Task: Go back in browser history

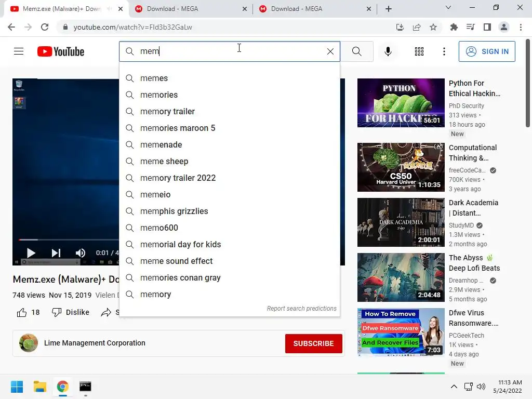Action: [11, 27]
